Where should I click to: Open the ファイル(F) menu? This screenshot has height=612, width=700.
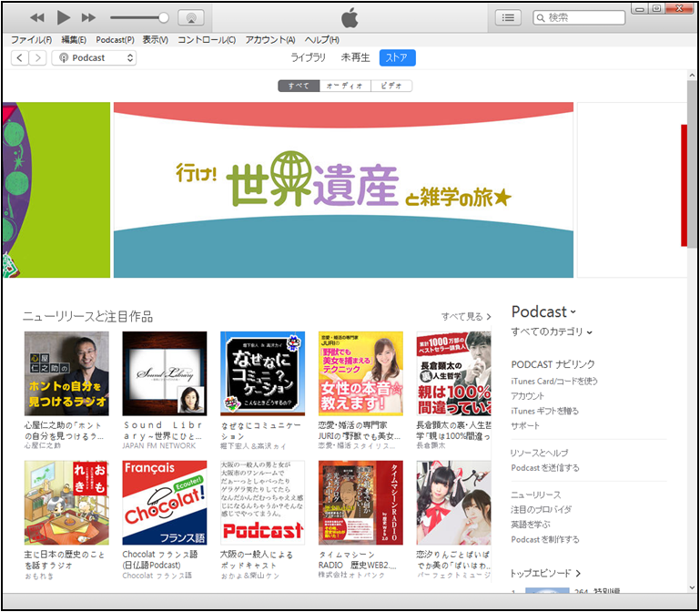click(31, 40)
